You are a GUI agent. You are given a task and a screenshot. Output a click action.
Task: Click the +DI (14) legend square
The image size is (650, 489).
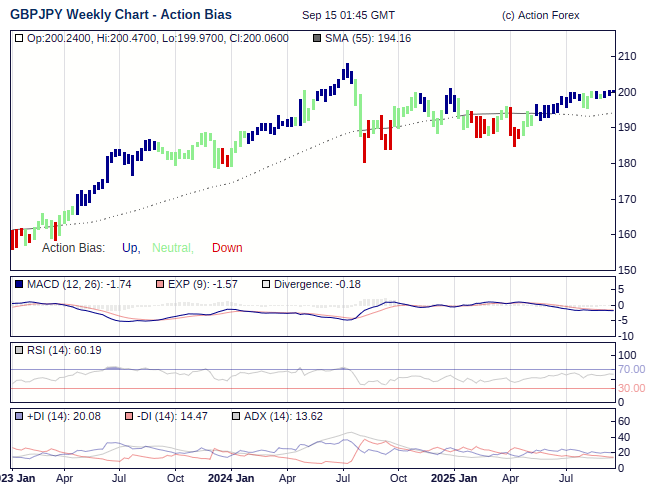(20, 415)
